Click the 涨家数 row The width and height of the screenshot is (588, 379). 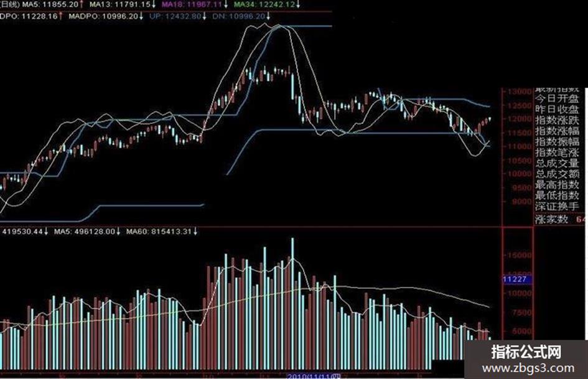click(x=560, y=220)
